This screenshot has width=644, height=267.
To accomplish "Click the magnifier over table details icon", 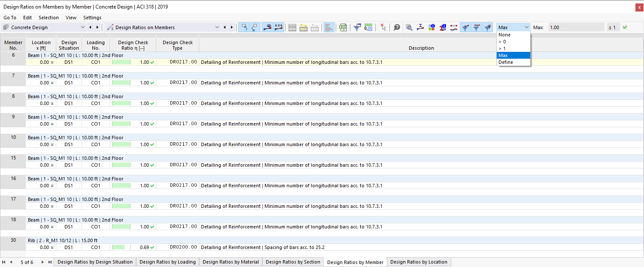I will click(x=409, y=27).
